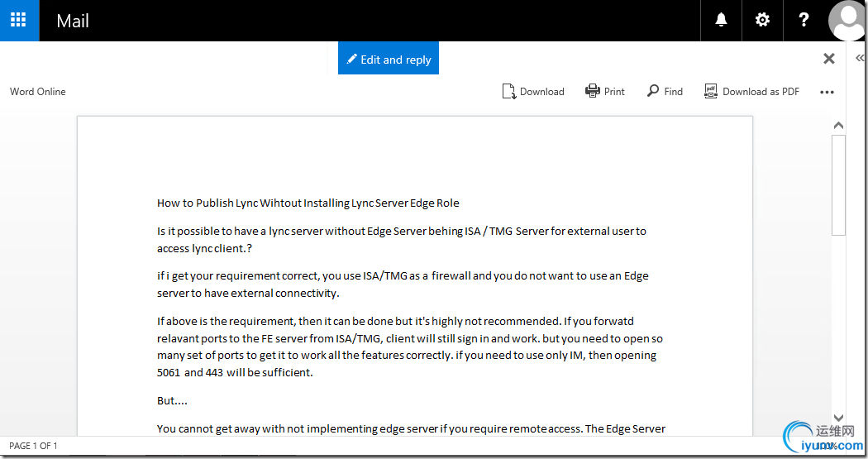
Task: Click the scroll down arrow
Action: [x=839, y=418]
